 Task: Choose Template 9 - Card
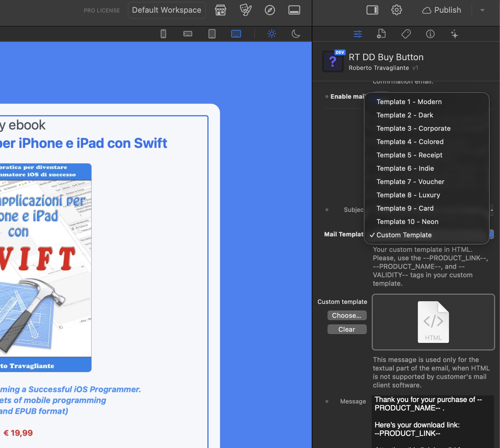point(427,208)
